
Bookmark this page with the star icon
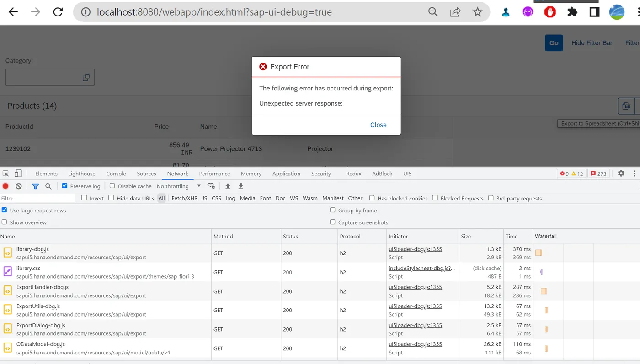click(x=478, y=12)
